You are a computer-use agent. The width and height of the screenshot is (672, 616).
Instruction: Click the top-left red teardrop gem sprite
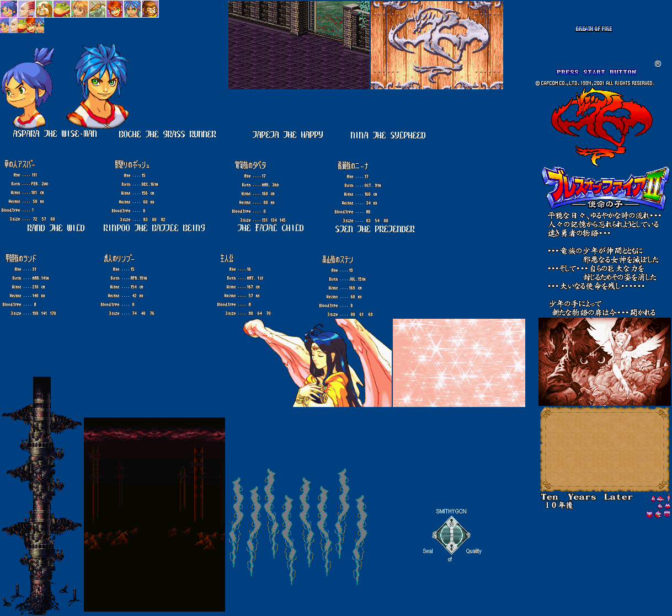[654, 498]
